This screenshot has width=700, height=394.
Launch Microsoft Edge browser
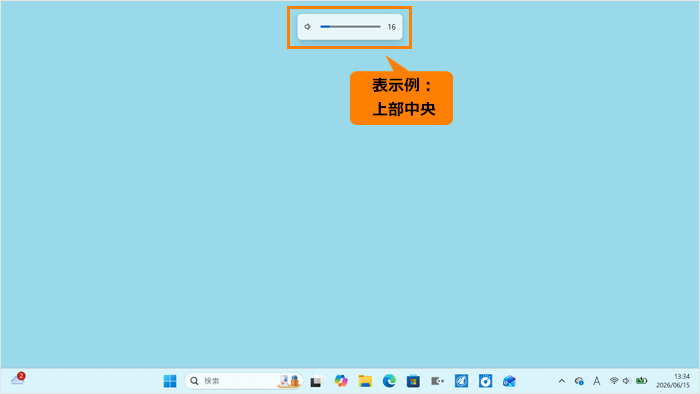click(x=389, y=381)
